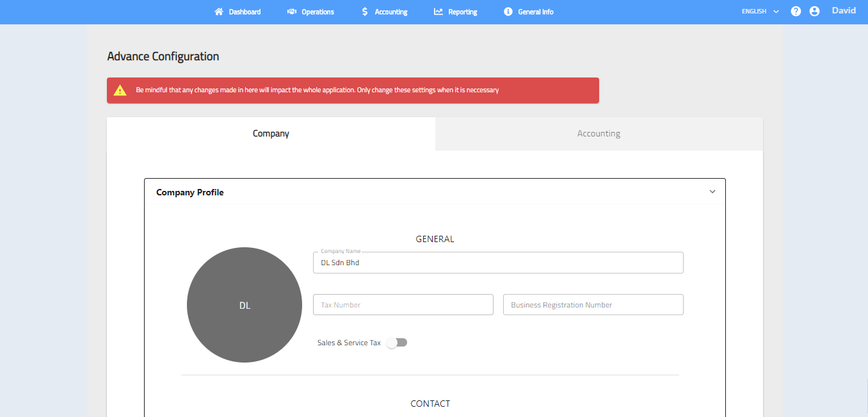The image size is (868, 417).
Task: Focus the Tax Number field
Action: 403,305
